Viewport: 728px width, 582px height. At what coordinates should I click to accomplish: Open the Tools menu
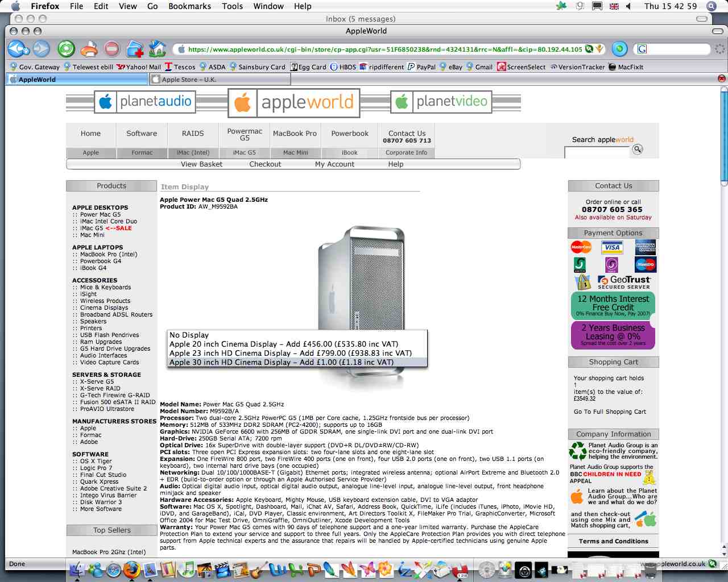(x=232, y=6)
